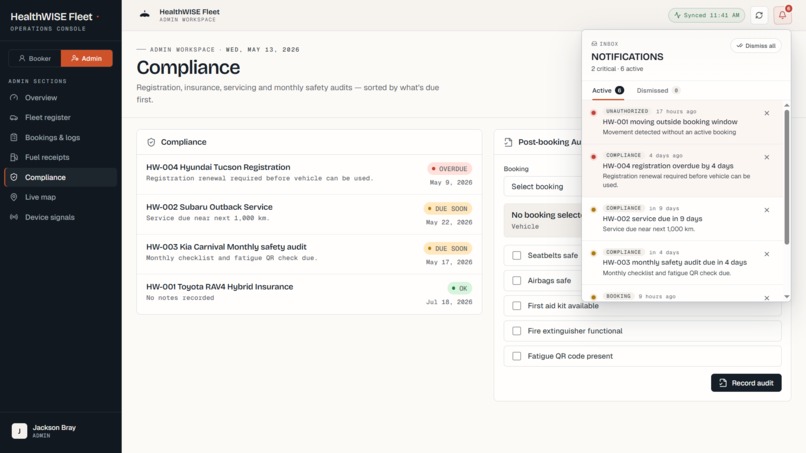
Task: Open HW-003 Kia Carnival Monthly safety audit row
Action: [309, 255]
